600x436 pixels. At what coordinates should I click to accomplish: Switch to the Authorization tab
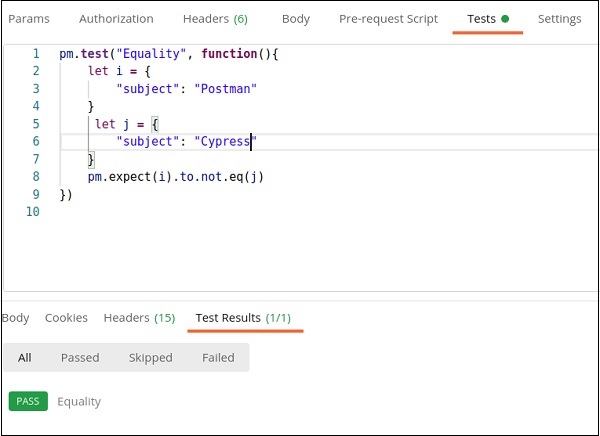[x=116, y=19]
